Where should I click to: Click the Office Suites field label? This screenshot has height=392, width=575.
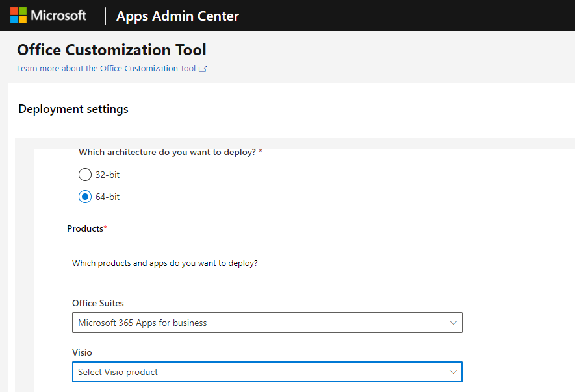click(x=98, y=303)
